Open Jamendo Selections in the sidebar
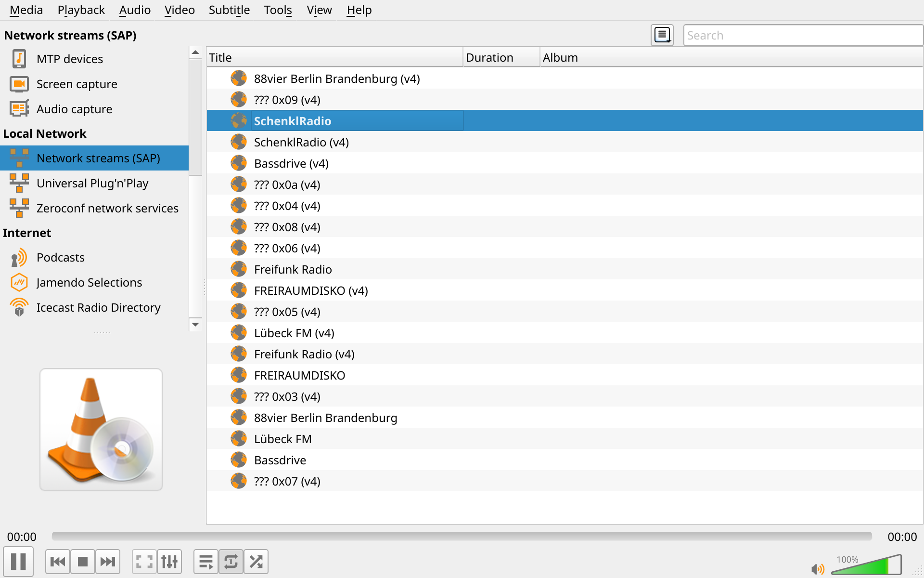Screen dimensions: 924x578 click(x=94, y=282)
